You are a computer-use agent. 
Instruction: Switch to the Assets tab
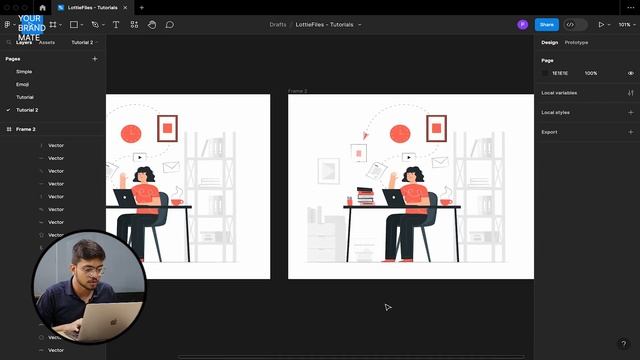point(47,42)
